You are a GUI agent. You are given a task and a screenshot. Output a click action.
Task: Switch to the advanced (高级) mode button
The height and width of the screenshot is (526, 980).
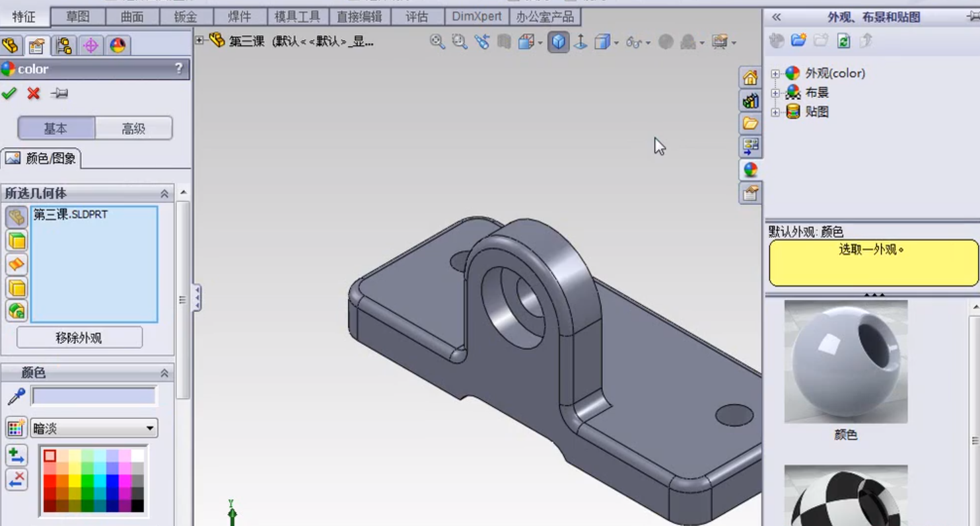(x=133, y=128)
